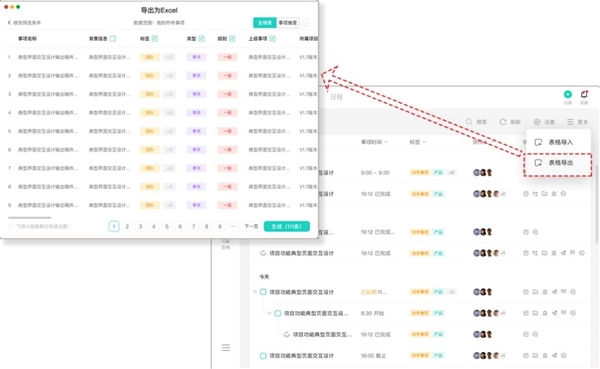
Task: Click the three-line icon in left sidebar
Action: point(226,348)
